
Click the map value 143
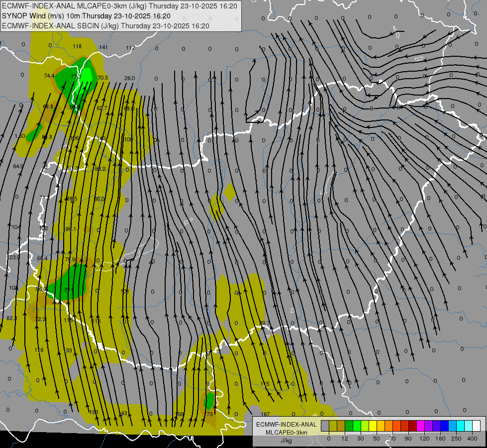coord(123,413)
